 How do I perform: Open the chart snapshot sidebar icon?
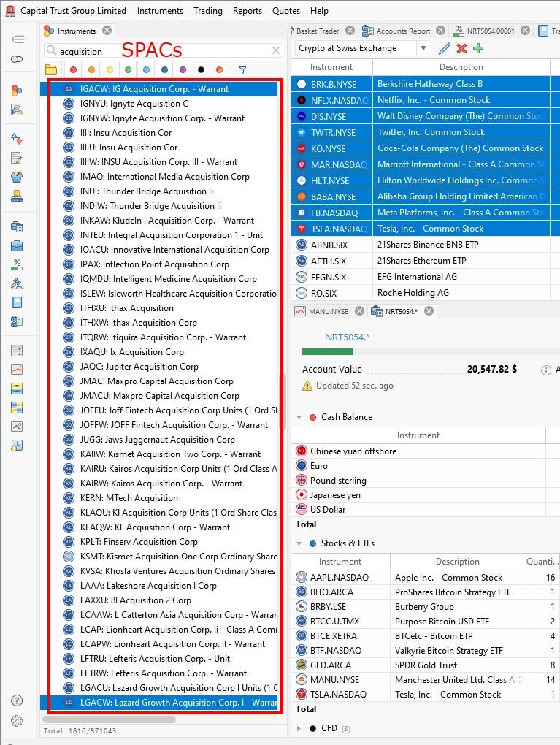(x=17, y=427)
